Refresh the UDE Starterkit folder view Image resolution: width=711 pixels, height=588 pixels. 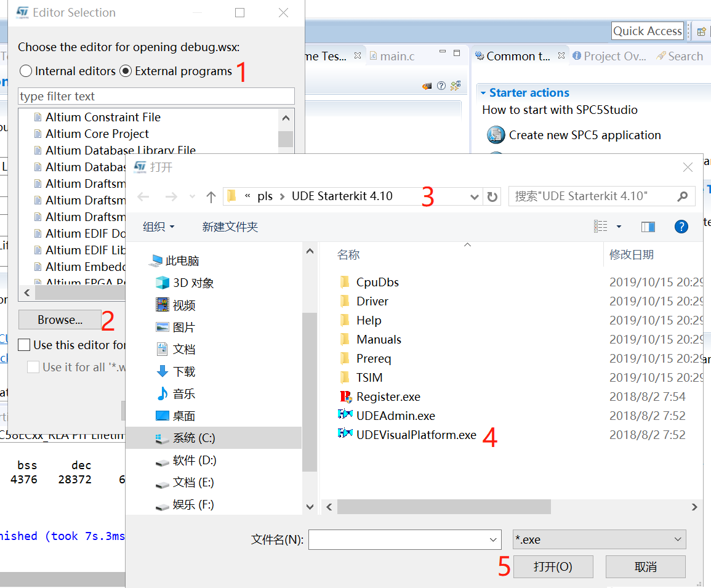click(x=492, y=197)
